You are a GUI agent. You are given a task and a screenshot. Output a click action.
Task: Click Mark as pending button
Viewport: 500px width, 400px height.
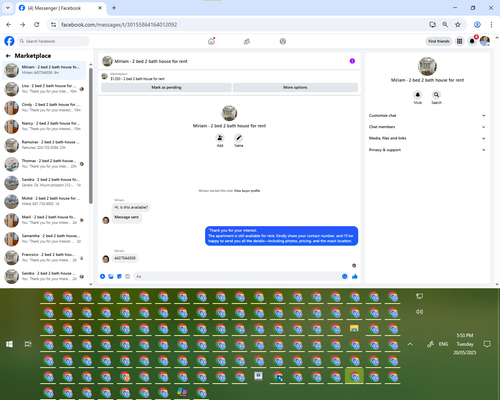[166, 87]
